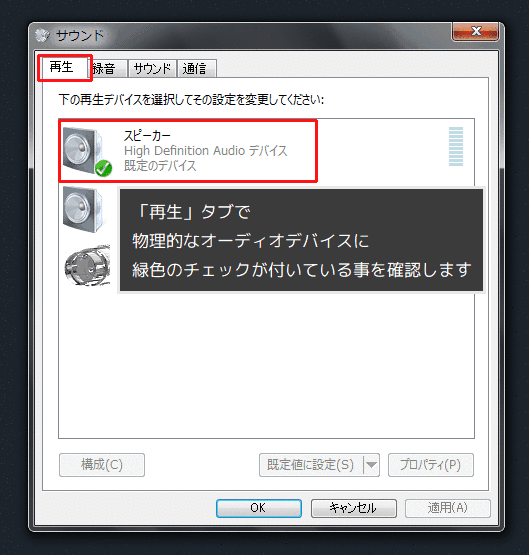
Task: Close the サウンド dialog window
Action: tap(476, 31)
